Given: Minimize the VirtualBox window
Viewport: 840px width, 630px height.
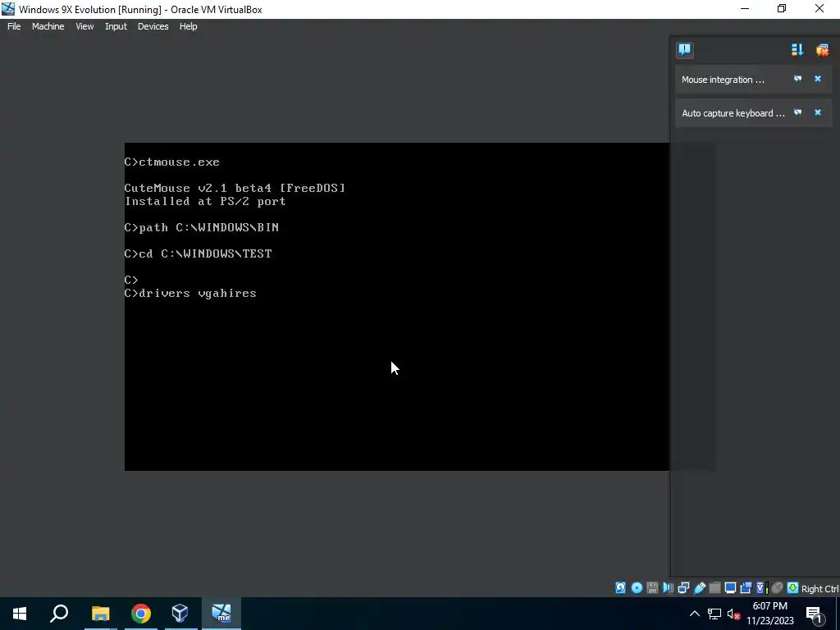Looking at the screenshot, I should pos(745,8).
